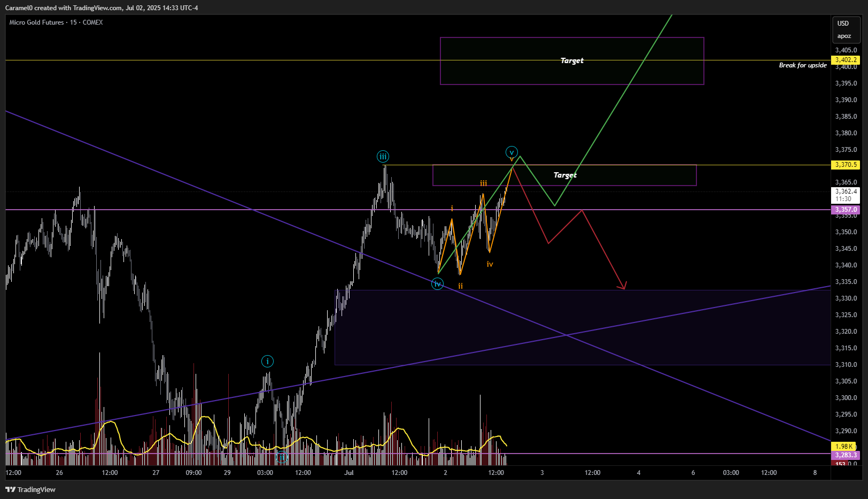
Task: Click the purple 3,357.0 price tag
Action: click(846, 210)
